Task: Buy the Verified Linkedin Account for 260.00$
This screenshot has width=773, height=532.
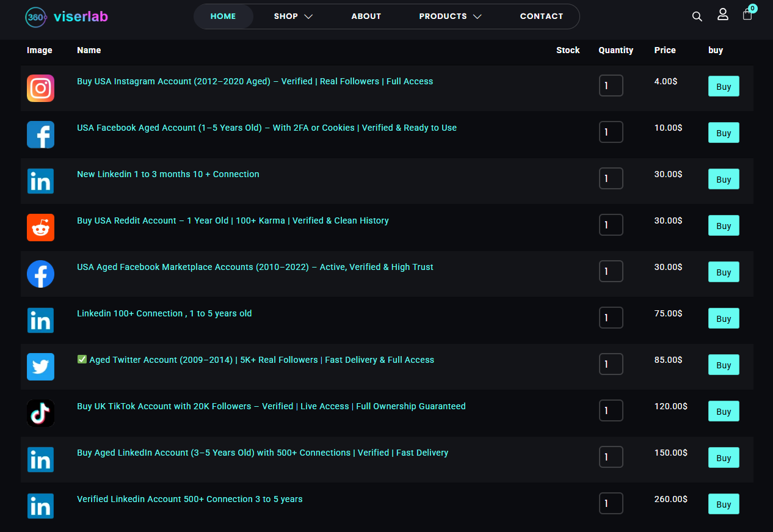Action: [724, 505]
